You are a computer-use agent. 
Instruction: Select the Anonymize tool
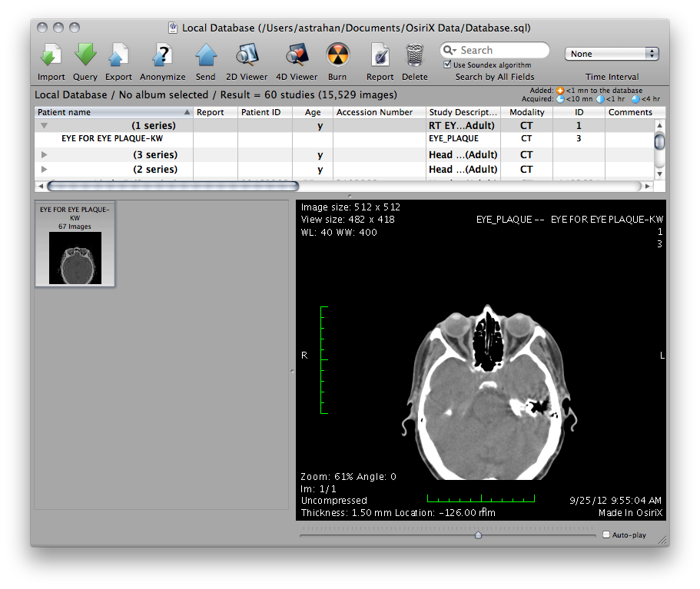[x=162, y=55]
